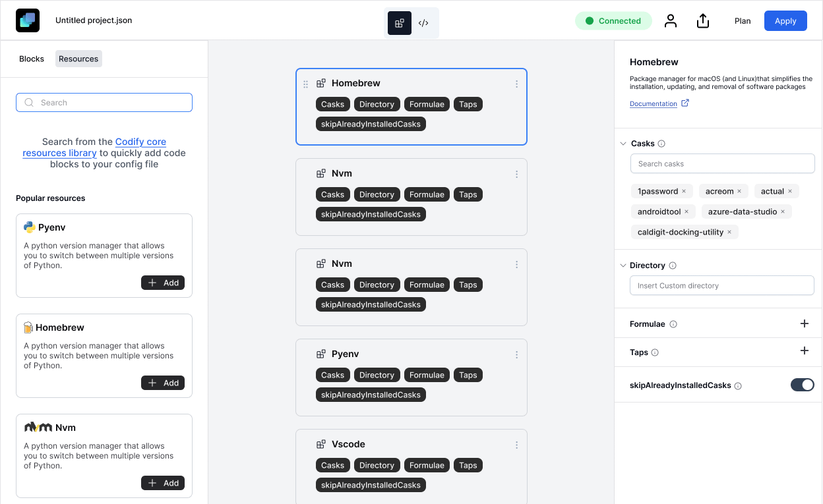823x504 pixels.
Task: Click the external link icon next to Documentation
Action: coord(685,103)
